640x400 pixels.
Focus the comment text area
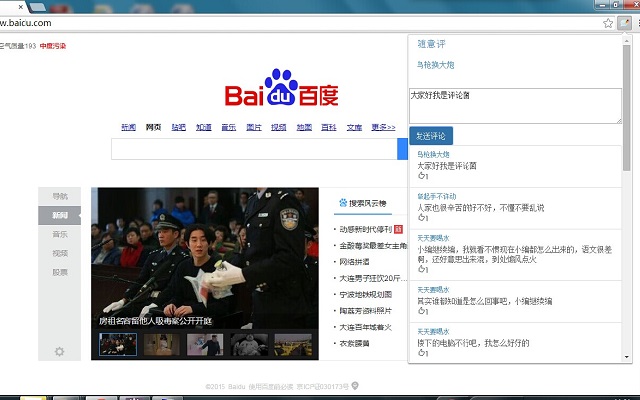click(x=515, y=106)
